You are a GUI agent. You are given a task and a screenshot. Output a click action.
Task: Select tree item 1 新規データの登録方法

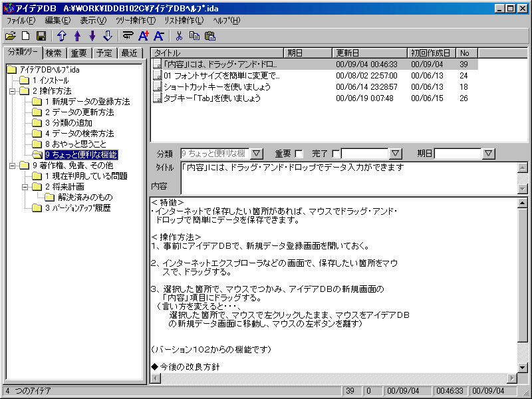pos(87,102)
